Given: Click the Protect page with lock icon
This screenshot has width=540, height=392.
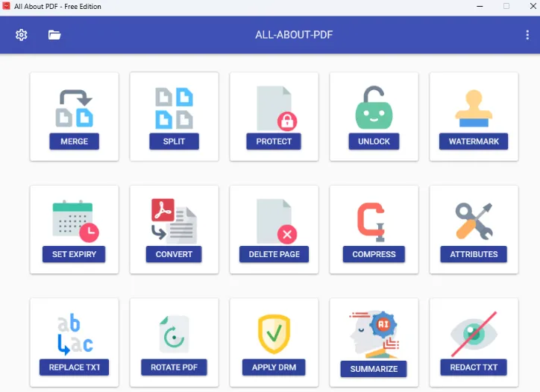Looking at the screenshot, I should pyautogui.click(x=277, y=108).
